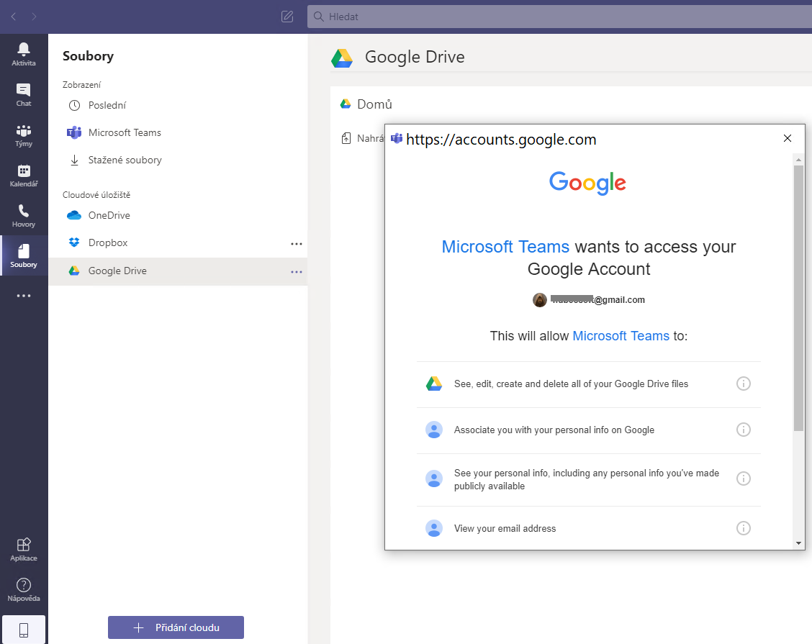Click the Google Drive logo in page header

pyautogui.click(x=342, y=58)
